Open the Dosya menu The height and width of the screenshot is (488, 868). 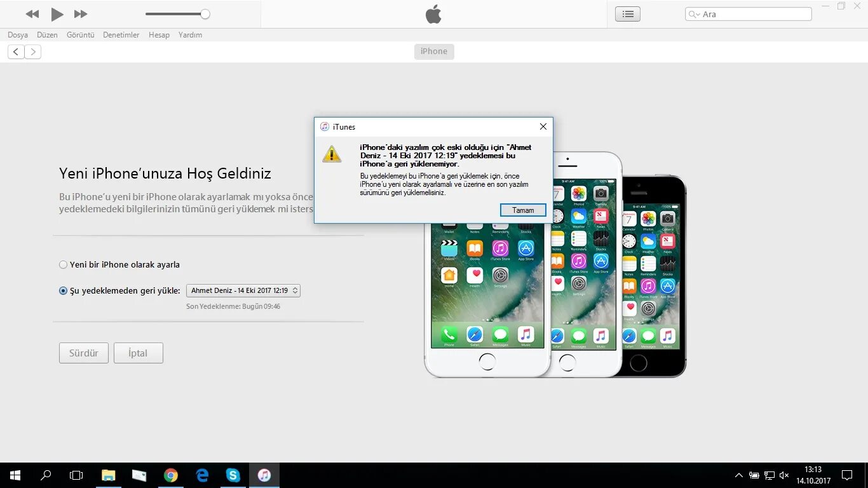pos(18,35)
